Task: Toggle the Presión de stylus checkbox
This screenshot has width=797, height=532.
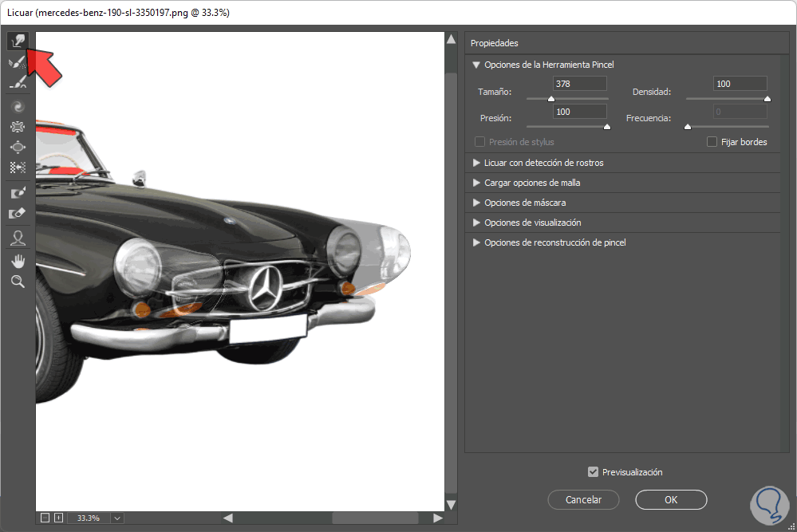Action: [479, 142]
